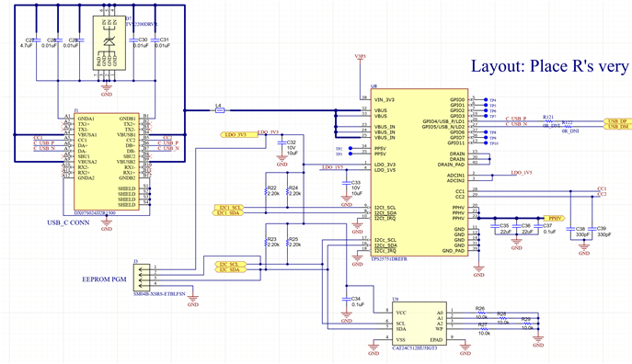Click the LDO_1V5 net label near ADCIN1

(522, 172)
